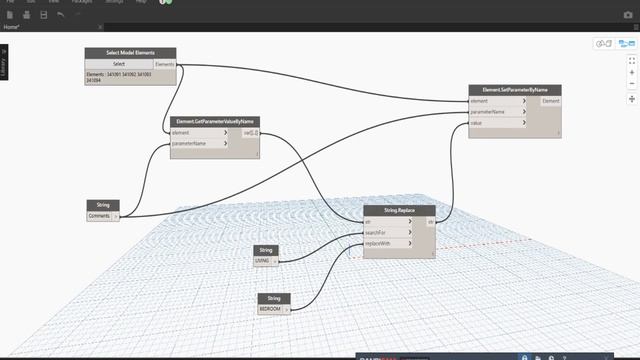Click the lacing indicator on SetParameterByName node
640x360 pixels.
[559, 133]
